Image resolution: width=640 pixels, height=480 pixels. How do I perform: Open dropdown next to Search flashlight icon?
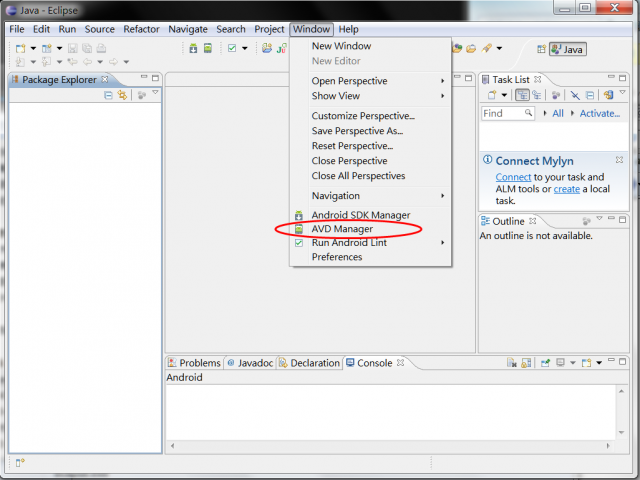499,49
